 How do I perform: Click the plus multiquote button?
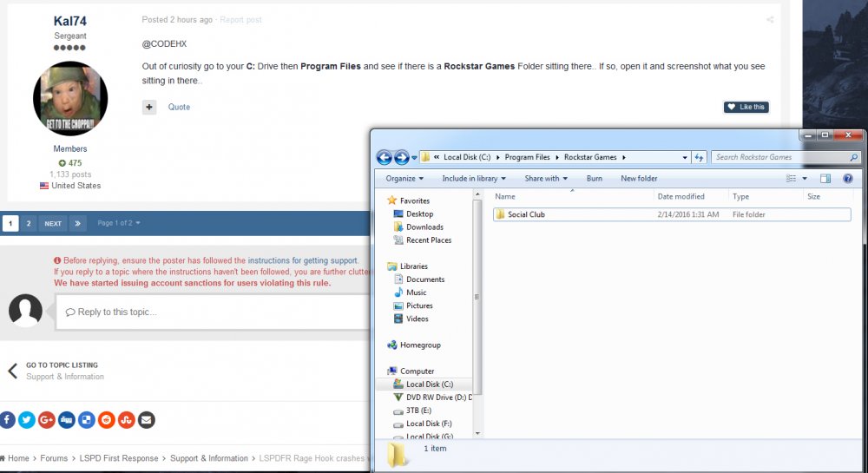tap(149, 107)
